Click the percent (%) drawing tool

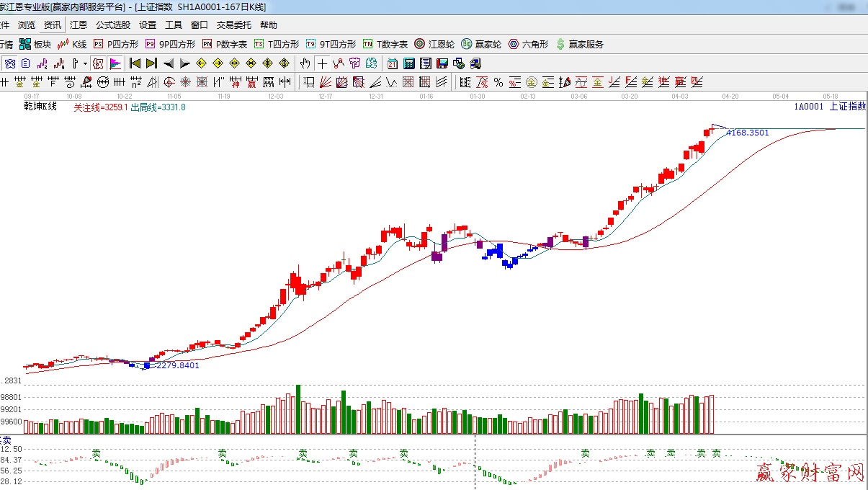coord(498,82)
